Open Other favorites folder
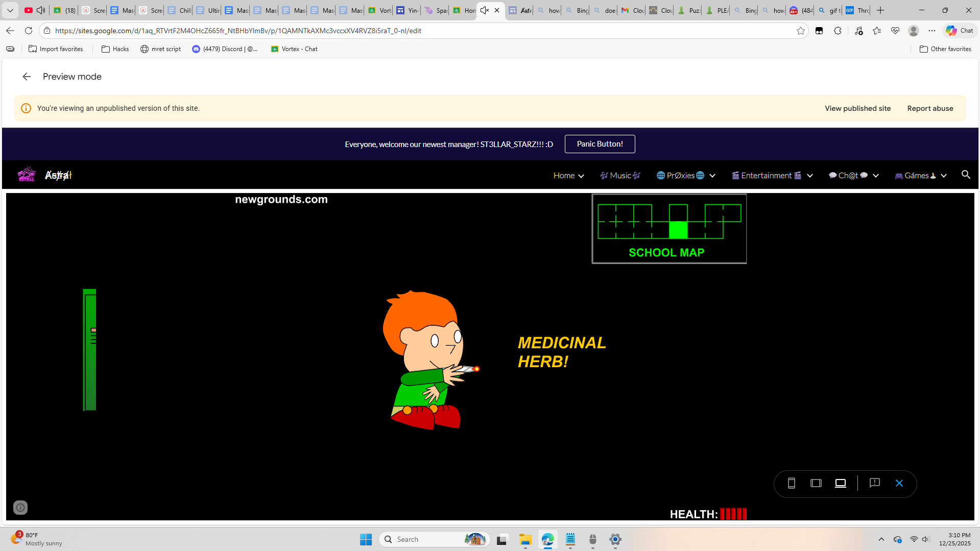 (945, 49)
